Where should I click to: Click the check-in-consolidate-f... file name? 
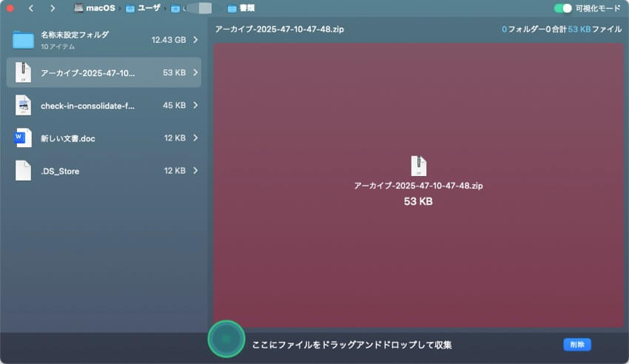tap(87, 106)
